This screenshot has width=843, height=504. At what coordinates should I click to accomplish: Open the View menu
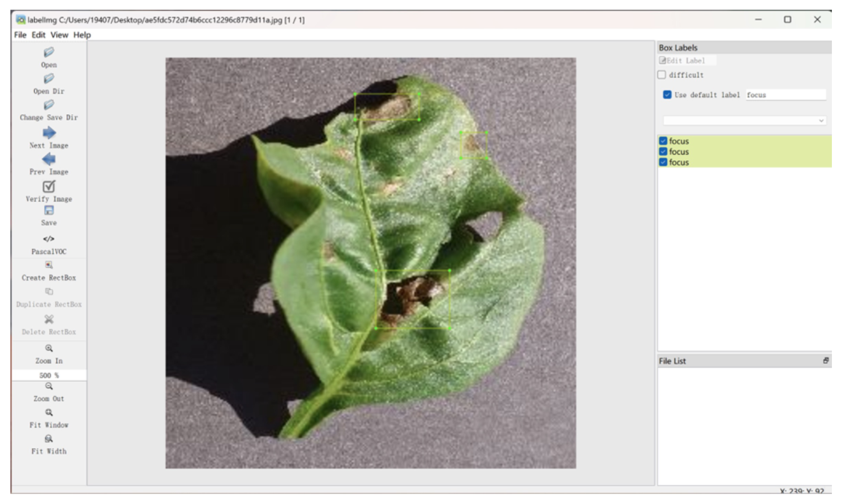click(x=59, y=35)
